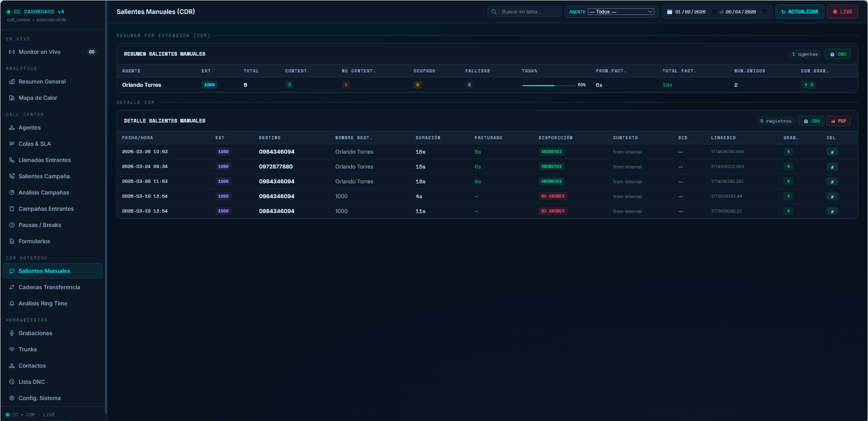Open the Agente Todos dropdown
Image resolution: width=868 pixels, height=421 pixels.
click(x=621, y=12)
